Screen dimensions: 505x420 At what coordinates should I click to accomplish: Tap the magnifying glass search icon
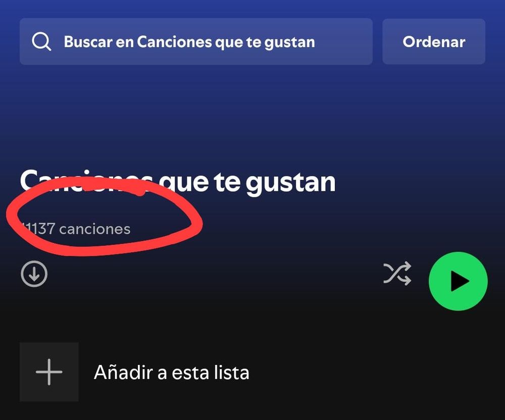(41, 42)
